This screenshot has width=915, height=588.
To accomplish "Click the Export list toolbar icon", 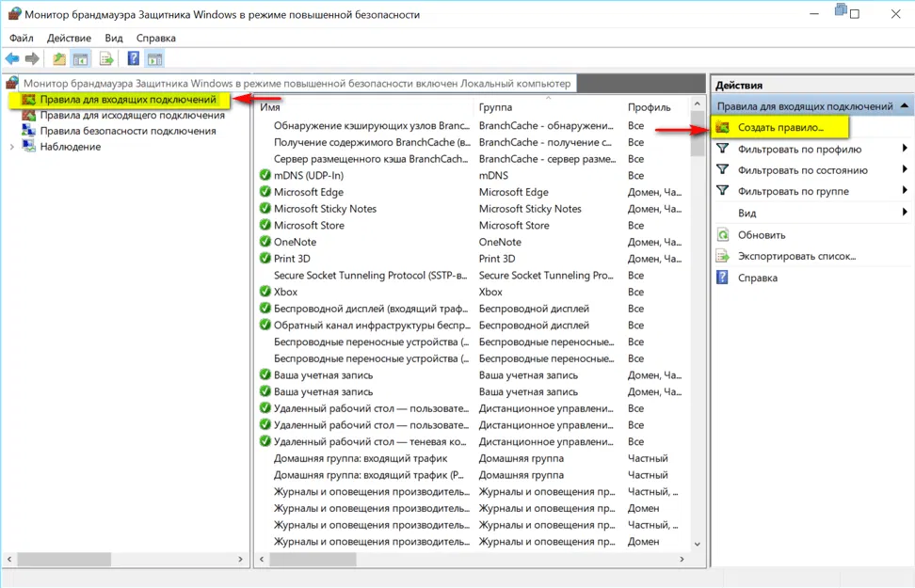I will click(106, 58).
